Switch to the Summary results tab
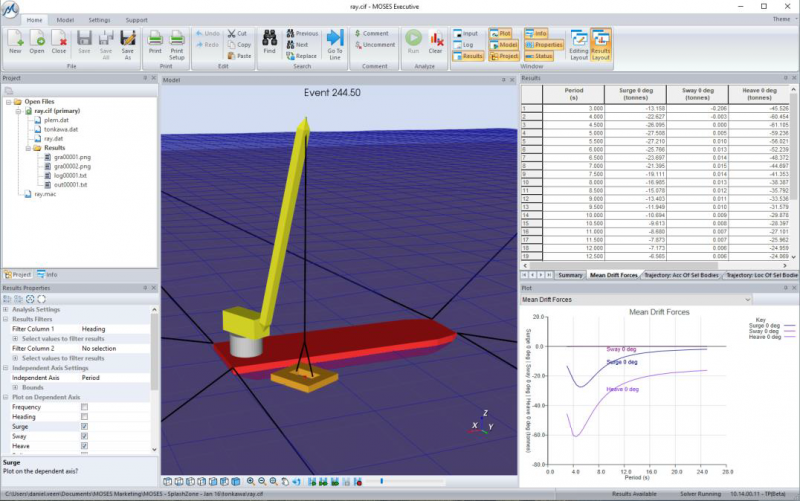The width and height of the screenshot is (800, 501). click(x=570, y=275)
